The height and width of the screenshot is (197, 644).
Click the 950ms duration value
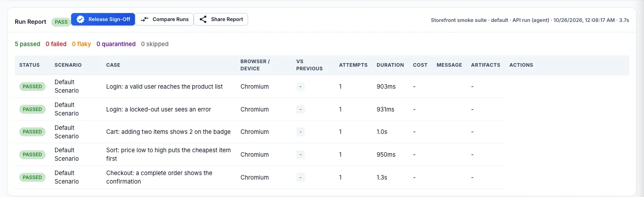(386, 154)
